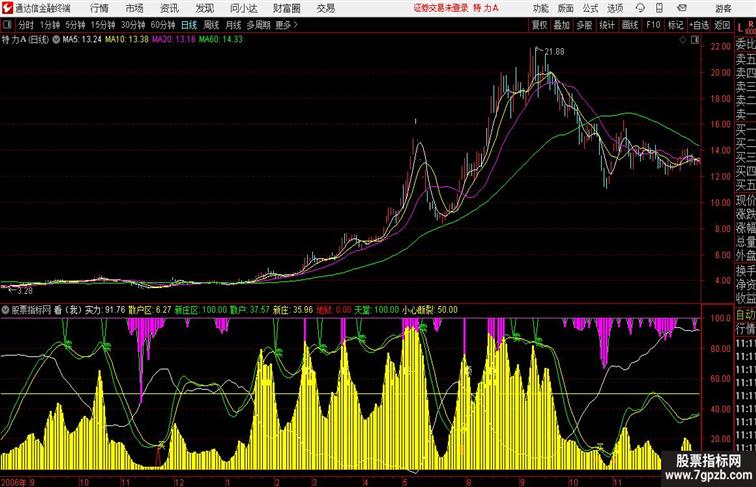Select the 月线 monthly period tab
The width and height of the screenshot is (756, 487).
pyautogui.click(x=233, y=25)
